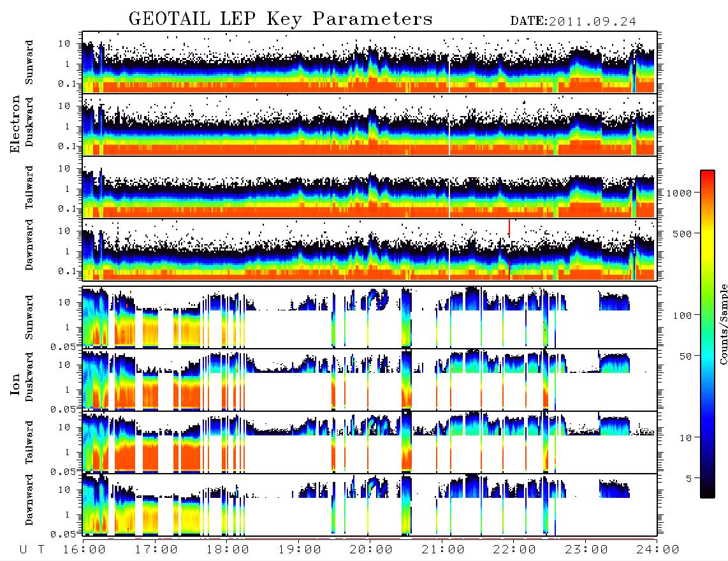This screenshot has height=561, width=728.
Task: Click the 1000 color bar tick label
Action: (679, 193)
